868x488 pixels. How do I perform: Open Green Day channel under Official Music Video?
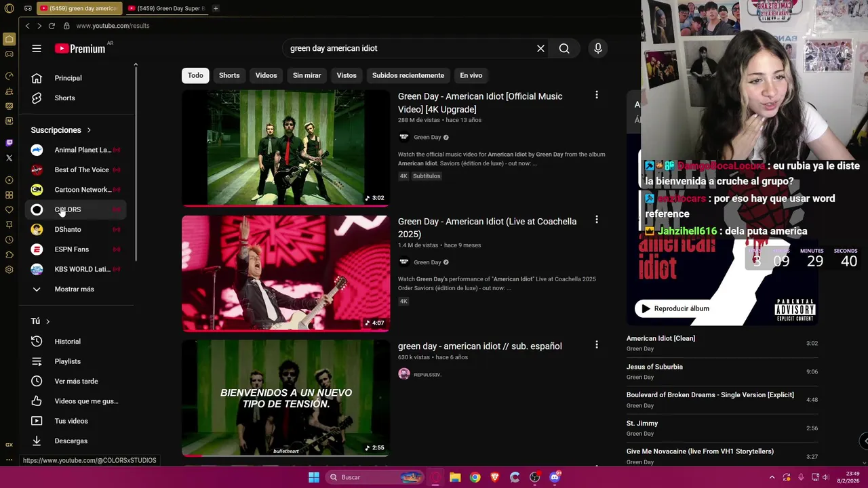(x=427, y=137)
